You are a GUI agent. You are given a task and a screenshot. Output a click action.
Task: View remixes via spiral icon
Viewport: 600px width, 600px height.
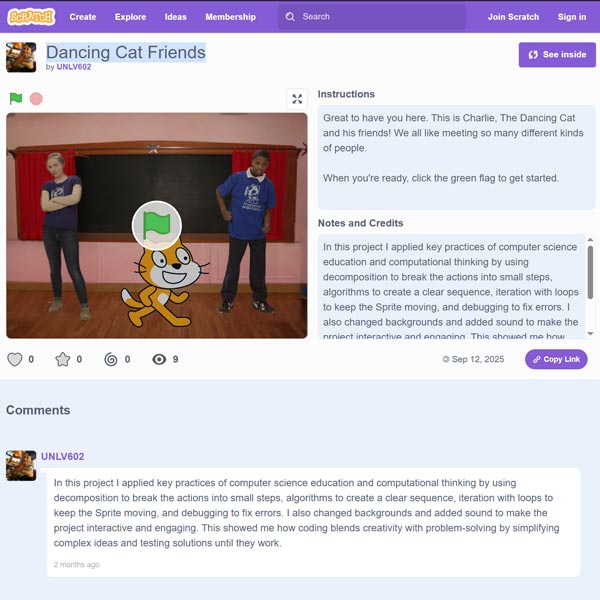pyautogui.click(x=111, y=359)
